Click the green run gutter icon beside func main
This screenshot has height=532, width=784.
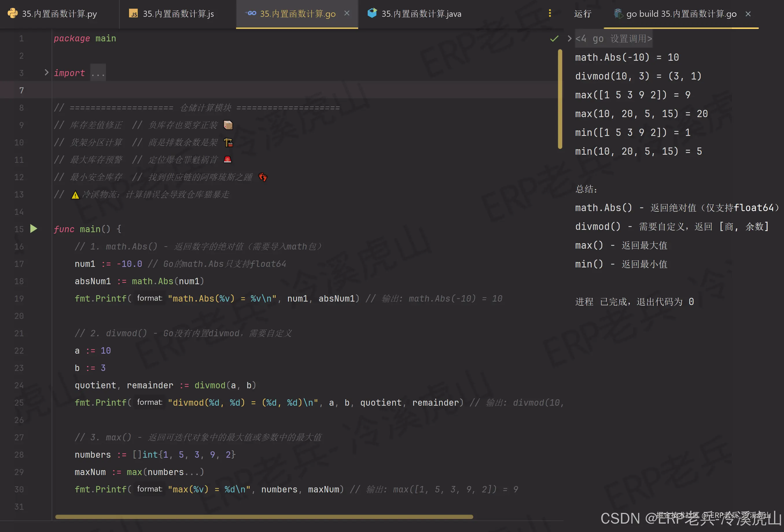tap(33, 229)
